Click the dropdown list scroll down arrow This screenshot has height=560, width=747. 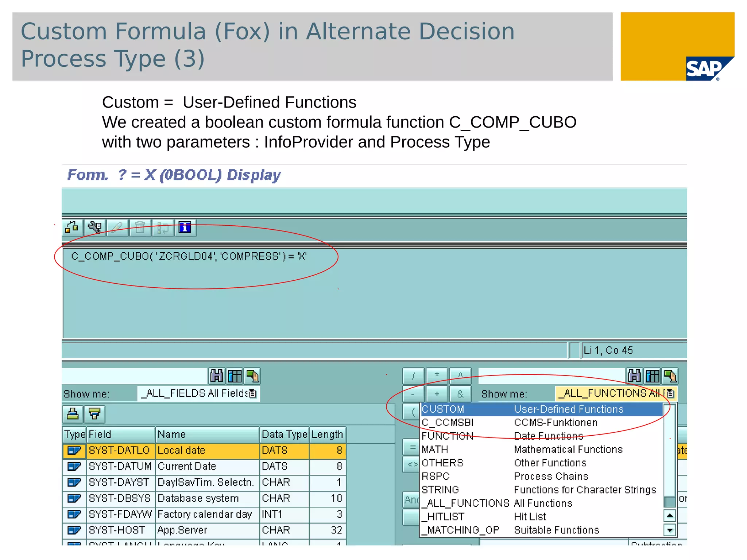tap(670, 530)
